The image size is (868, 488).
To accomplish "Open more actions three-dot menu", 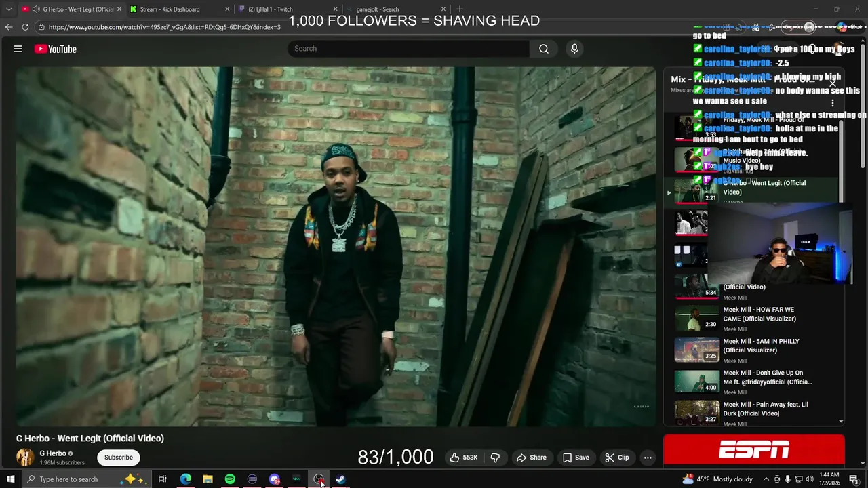I will pyautogui.click(x=648, y=457).
